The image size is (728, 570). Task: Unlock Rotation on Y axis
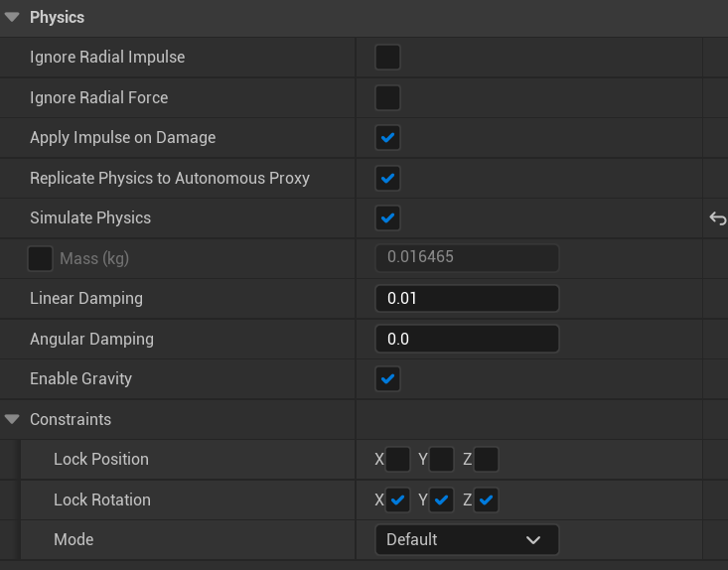coord(442,500)
